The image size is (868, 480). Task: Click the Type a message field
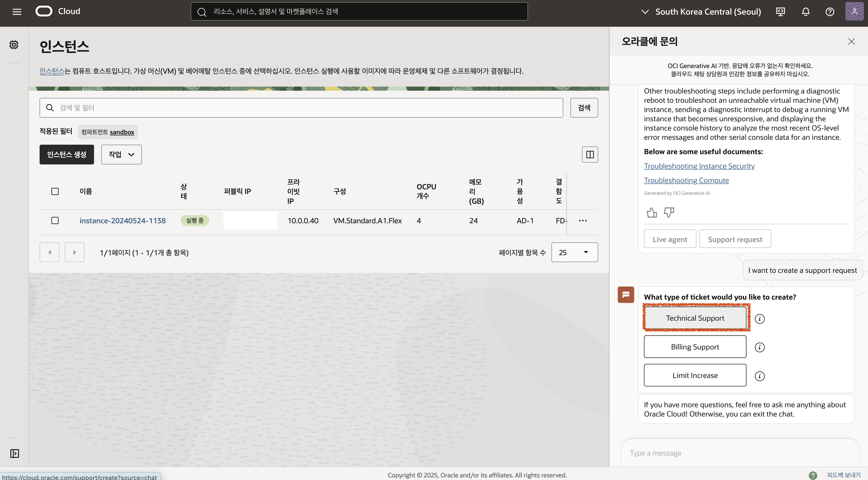point(738,453)
